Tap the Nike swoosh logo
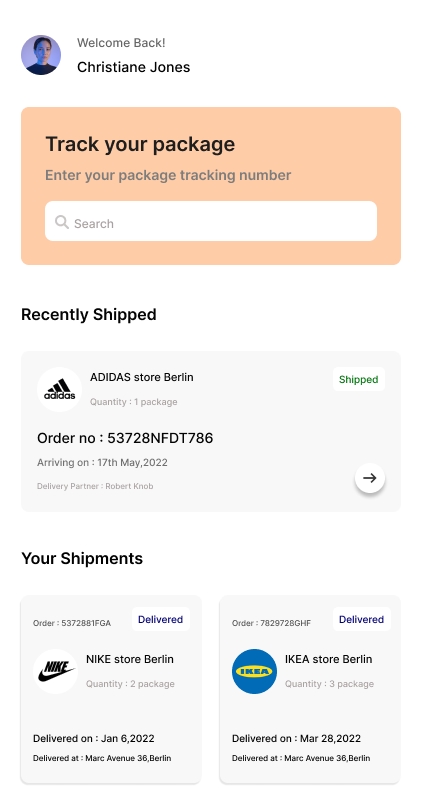Image resolution: width=422 pixels, height=798 pixels. coord(55,671)
